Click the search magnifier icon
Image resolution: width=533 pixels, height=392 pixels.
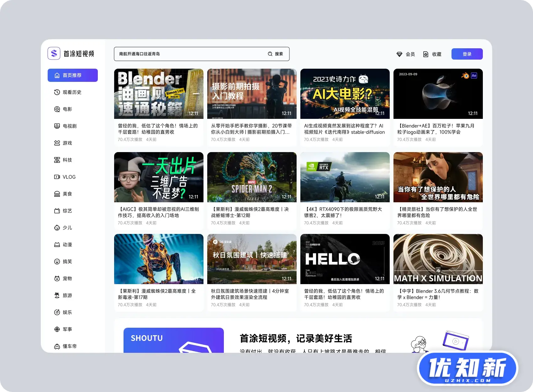pos(270,54)
